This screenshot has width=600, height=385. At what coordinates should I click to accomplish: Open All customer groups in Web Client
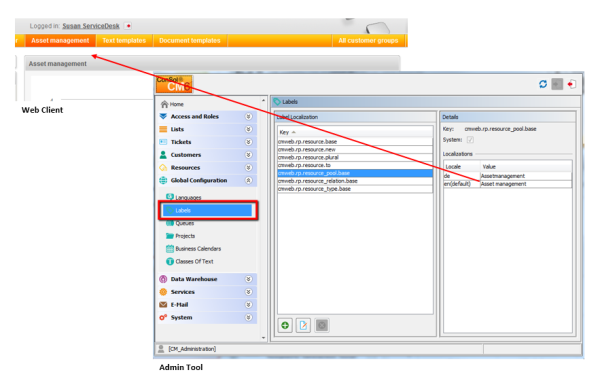pos(368,41)
